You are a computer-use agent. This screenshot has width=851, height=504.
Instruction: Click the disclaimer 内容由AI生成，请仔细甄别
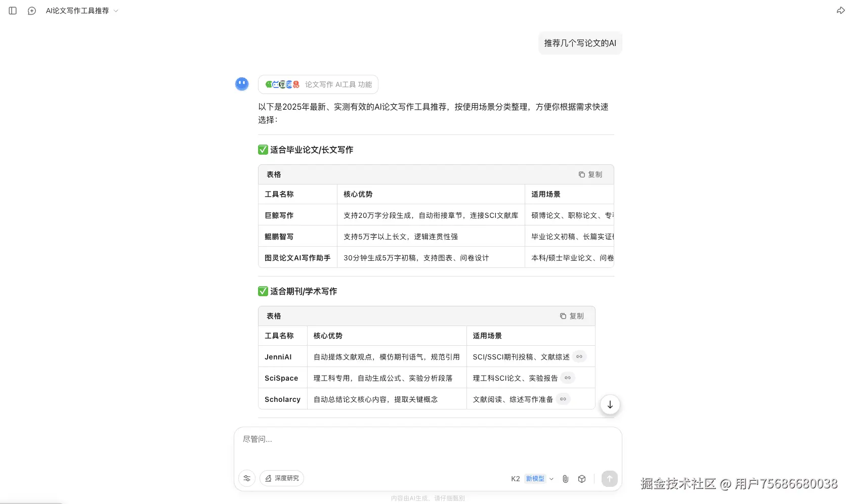[428, 498]
